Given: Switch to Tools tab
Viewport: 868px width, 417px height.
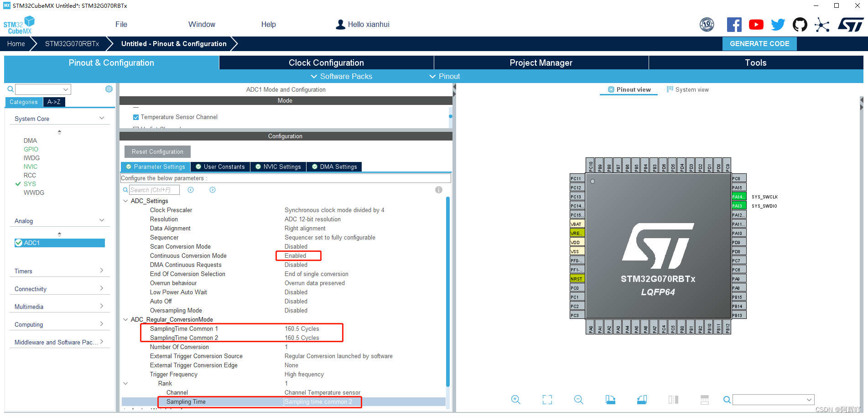Looking at the screenshot, I should 756,63.
